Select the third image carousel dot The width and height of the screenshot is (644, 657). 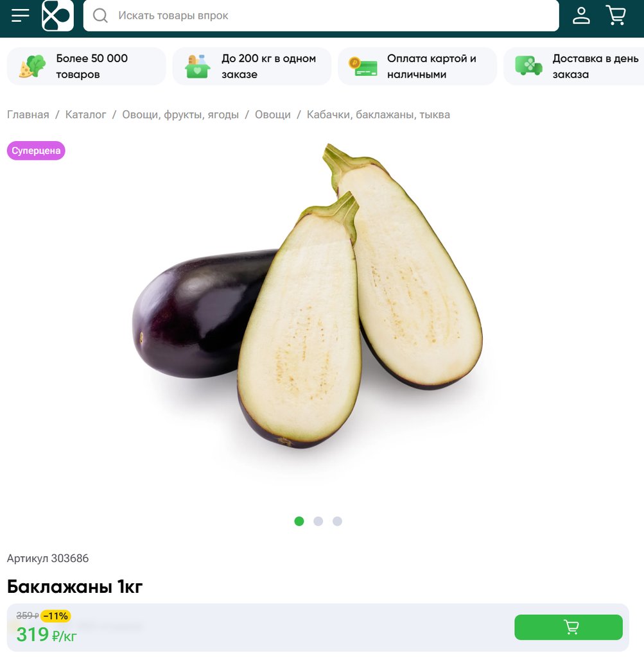tap(337, 521)
